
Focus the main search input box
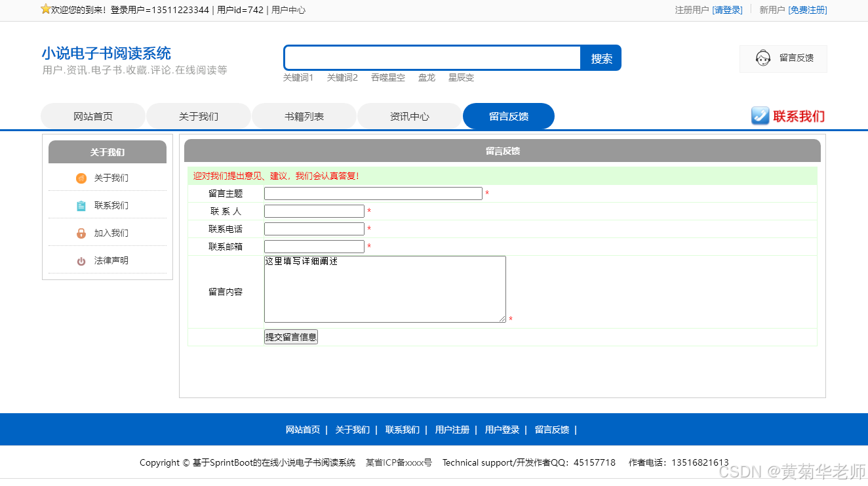[x=433, y=58]
